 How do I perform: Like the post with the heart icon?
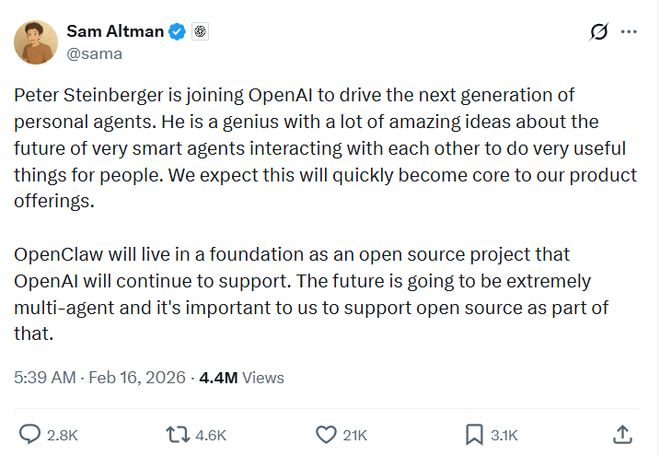click(x=325, y=434)
